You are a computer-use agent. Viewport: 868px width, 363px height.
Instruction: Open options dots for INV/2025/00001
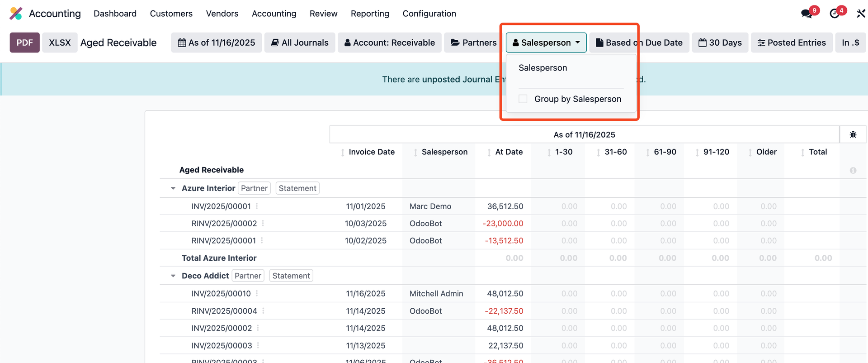coord(257,206)
